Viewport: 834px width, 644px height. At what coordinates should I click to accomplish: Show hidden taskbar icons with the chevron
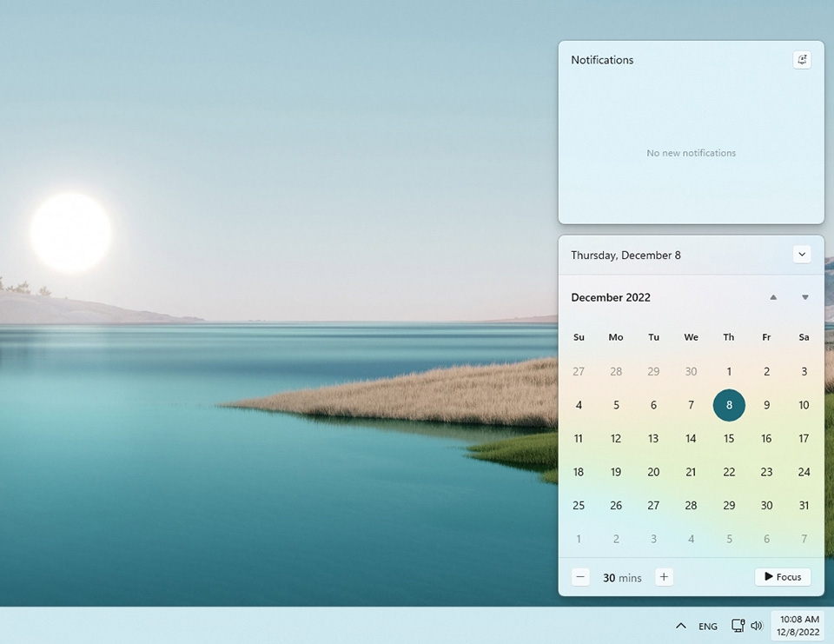pos(680,626)
